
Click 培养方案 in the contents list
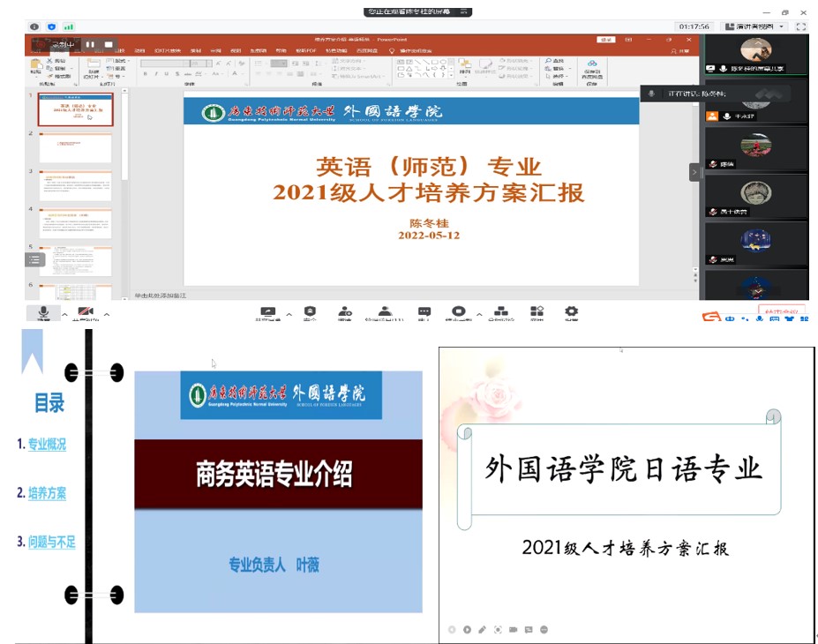(46, 493)
